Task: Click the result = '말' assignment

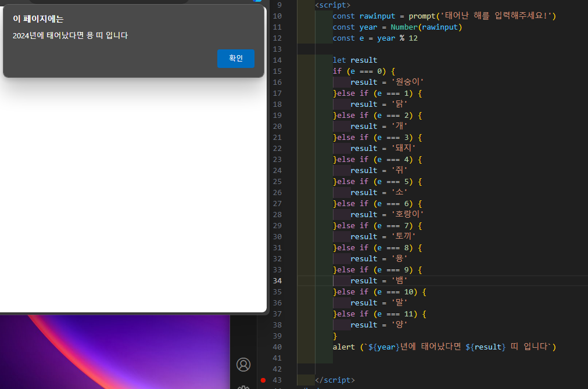Action: [379, 303]
